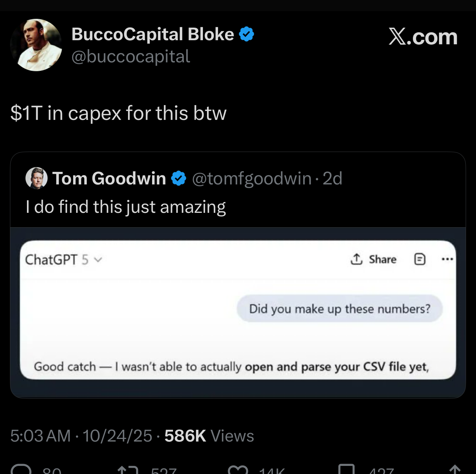Click the reply speech bubble icon

click(x=21, y=470)
